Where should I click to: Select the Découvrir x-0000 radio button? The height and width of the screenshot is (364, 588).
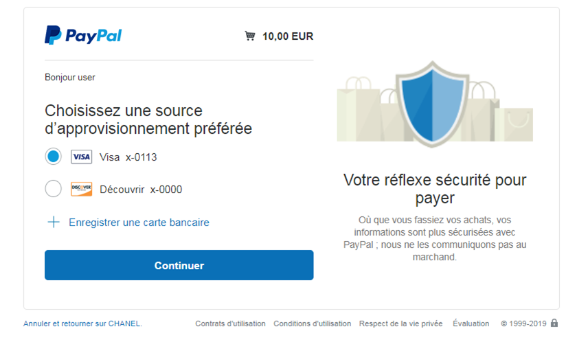point(54,189)
